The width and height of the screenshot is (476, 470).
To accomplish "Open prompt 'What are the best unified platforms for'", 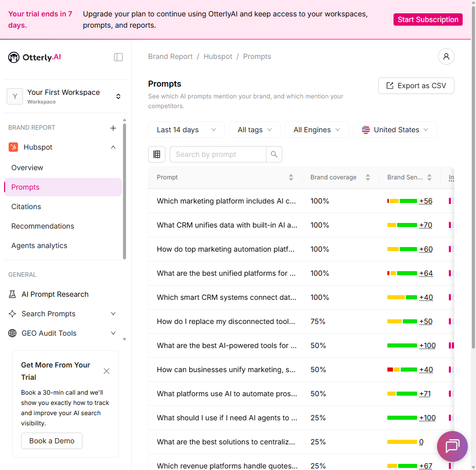I will coord(226,273).
